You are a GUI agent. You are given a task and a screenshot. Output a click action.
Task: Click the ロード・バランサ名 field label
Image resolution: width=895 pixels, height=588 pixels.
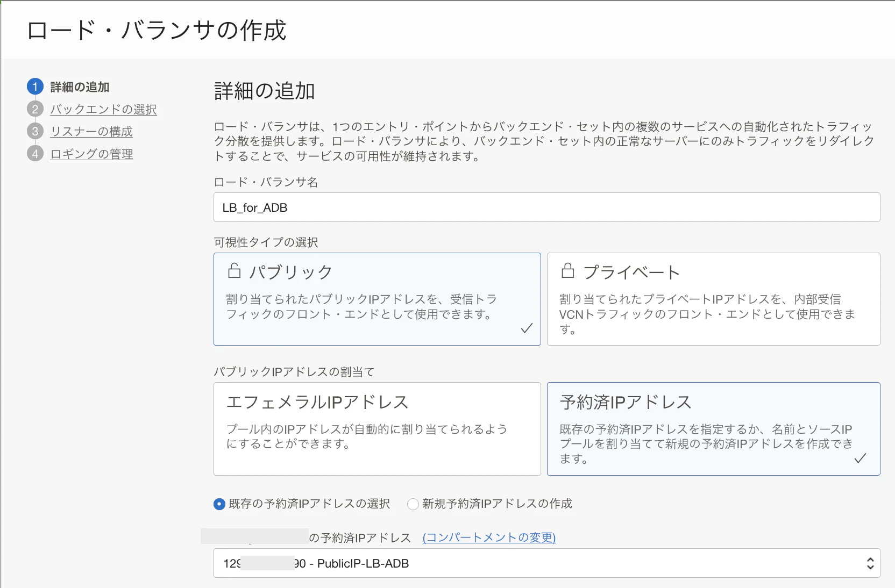coord(266,182)
